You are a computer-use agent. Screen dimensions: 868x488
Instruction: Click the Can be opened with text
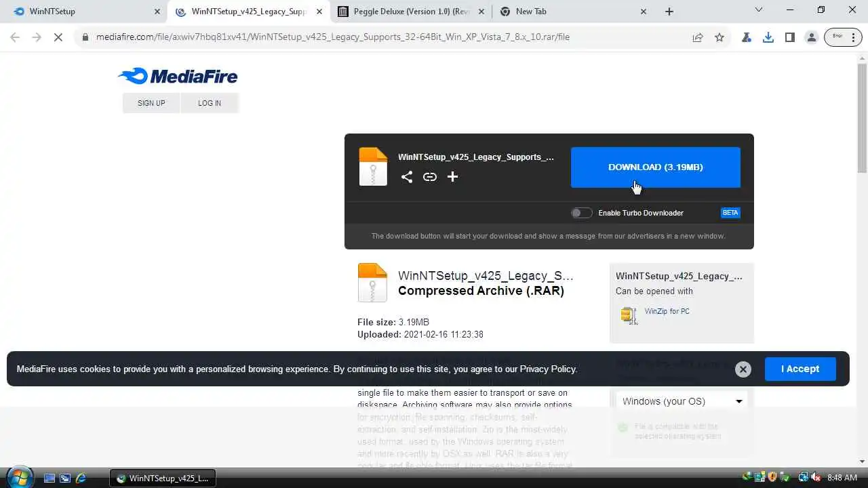point(654,291)
